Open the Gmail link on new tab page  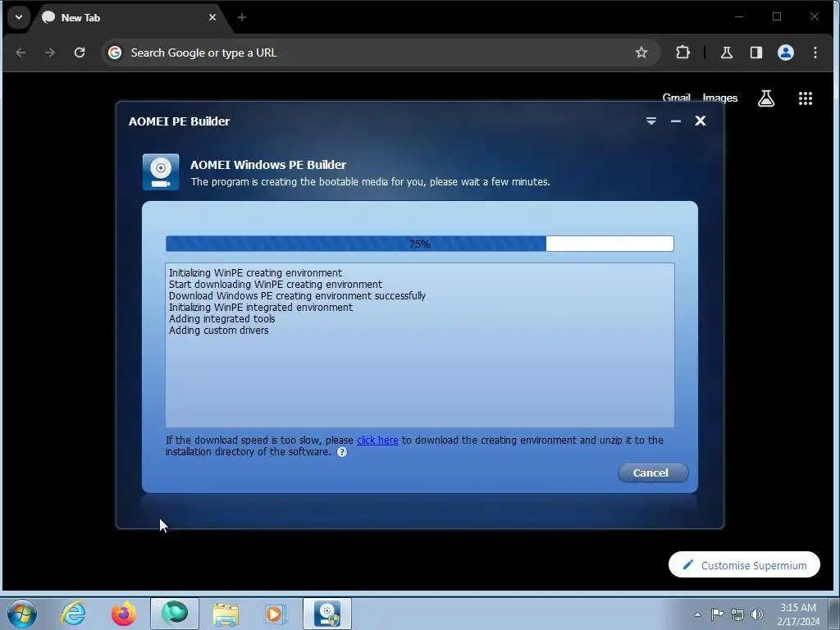(x=676, y=98)
